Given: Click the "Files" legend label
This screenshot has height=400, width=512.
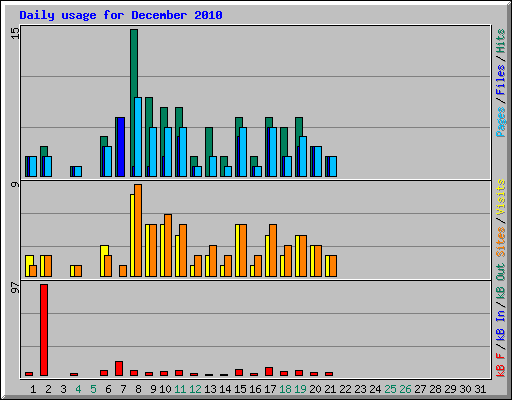Looking at the screenshot, I should (500, 80).
